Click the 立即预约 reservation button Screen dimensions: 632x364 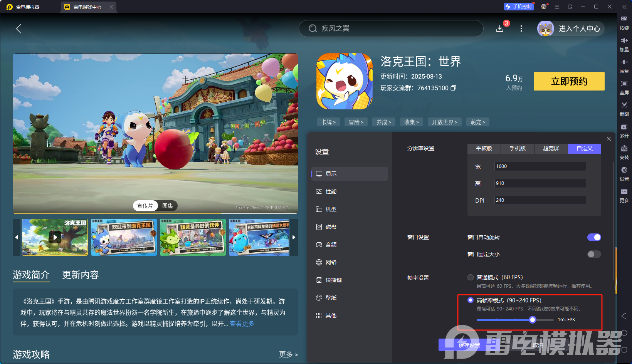tap(569, 81)
